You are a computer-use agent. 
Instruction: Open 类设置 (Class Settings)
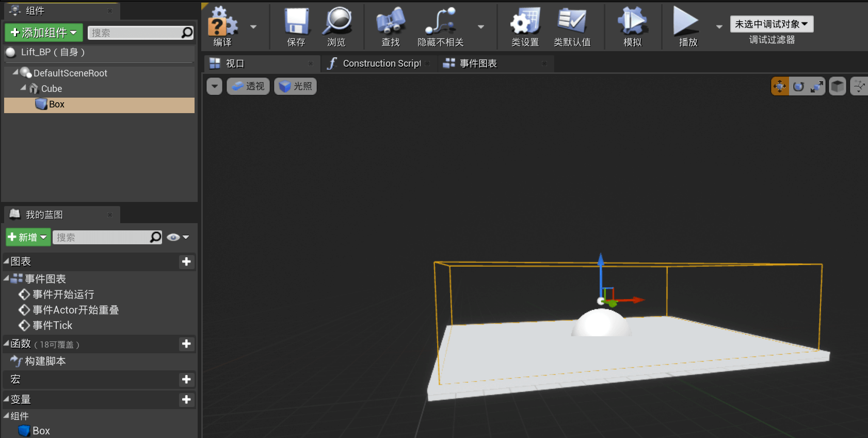(x=525, y=26)
